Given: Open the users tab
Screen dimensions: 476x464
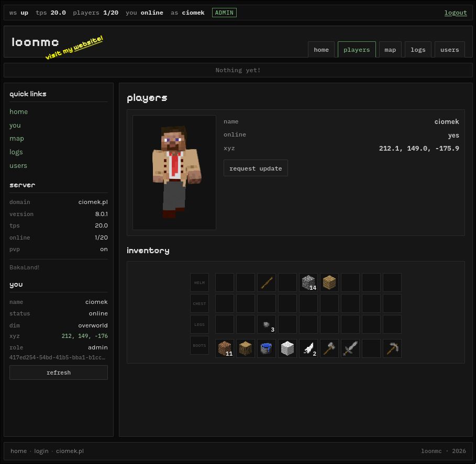Looking at the screenshot, I should 450,50.
